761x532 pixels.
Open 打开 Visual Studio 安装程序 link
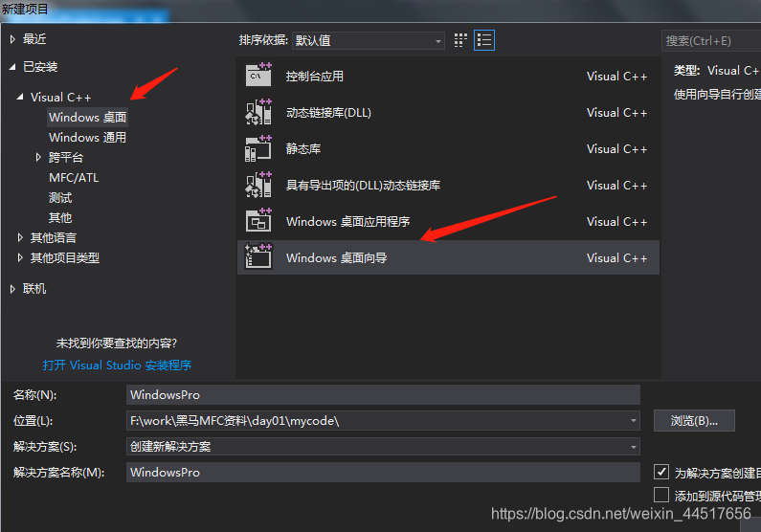coord(117,365)
